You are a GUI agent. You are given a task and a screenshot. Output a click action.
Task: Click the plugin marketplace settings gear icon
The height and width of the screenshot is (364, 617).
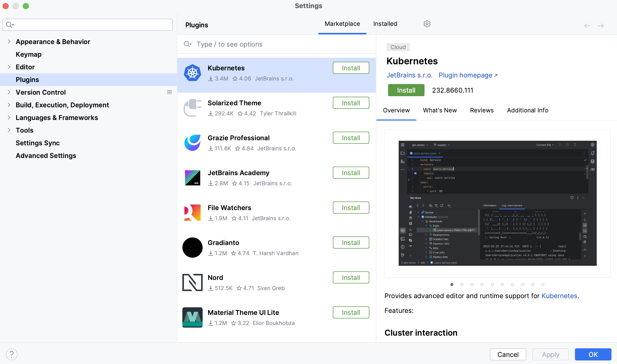pyautogui.click(x=427, y=24)
